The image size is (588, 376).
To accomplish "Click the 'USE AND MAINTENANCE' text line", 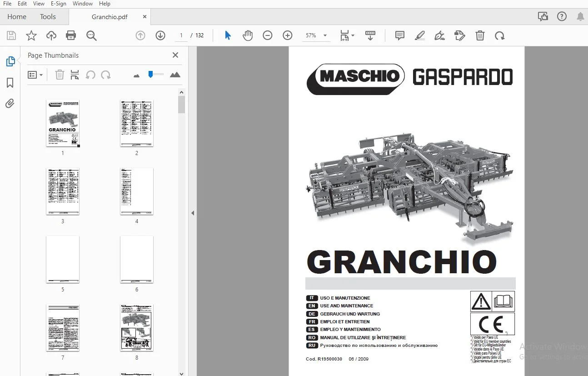I will [347, 306].
